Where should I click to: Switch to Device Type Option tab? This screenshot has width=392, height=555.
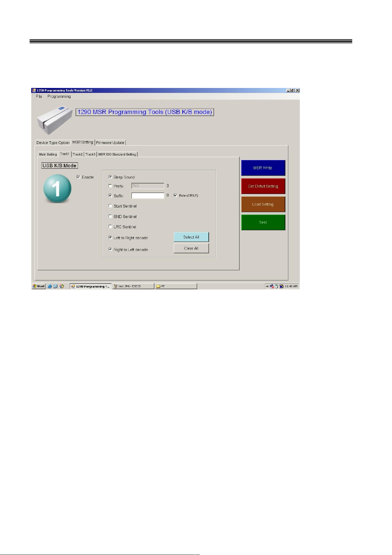pyautogui.click(x=53, y=143)
